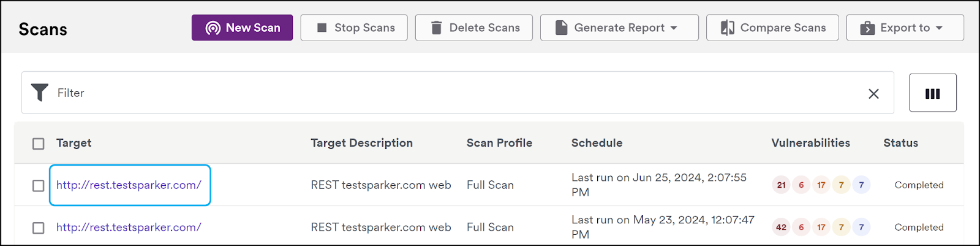Image resolution: width=980 pixels, height=246 pixels.
Task: Open first http://rest.testsparker.com/ target link
Action: [x=129, y=185]
